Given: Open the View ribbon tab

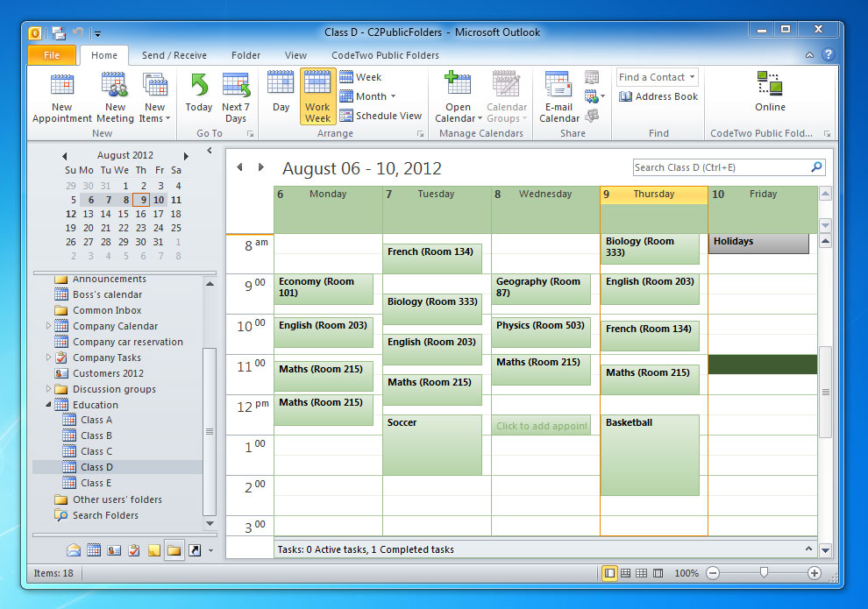Looking at the screenshot, I should tap(295, 55).
